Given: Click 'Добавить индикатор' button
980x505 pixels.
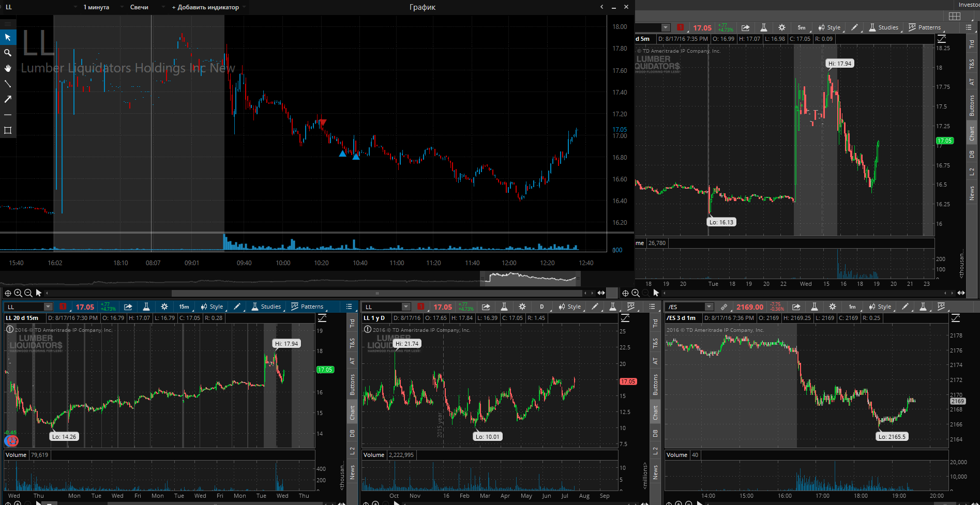Looking at the screenshot, I should 205,7.
